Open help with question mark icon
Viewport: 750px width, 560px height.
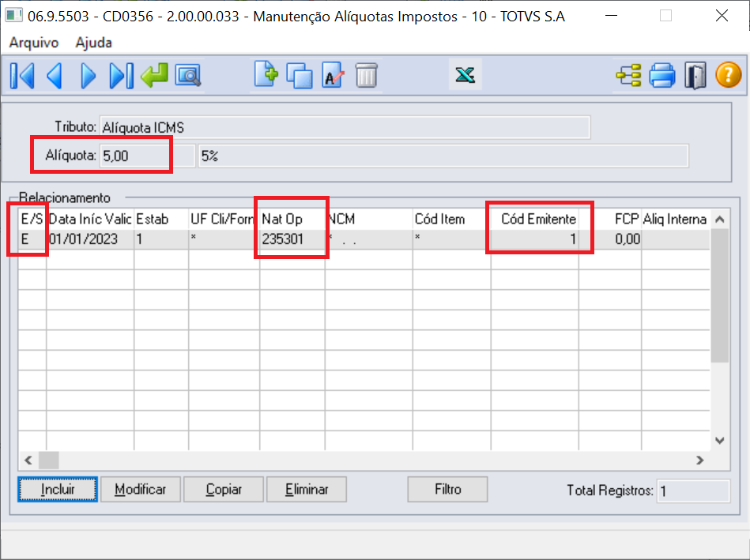click(x=729, y=75)
